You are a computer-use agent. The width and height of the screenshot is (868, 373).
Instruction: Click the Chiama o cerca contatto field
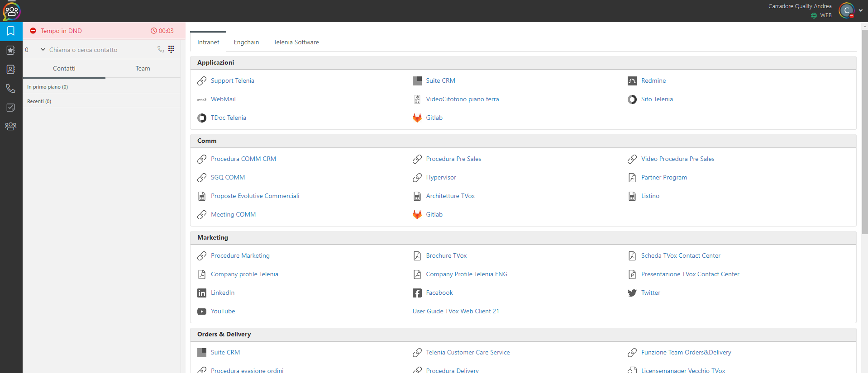102,50
